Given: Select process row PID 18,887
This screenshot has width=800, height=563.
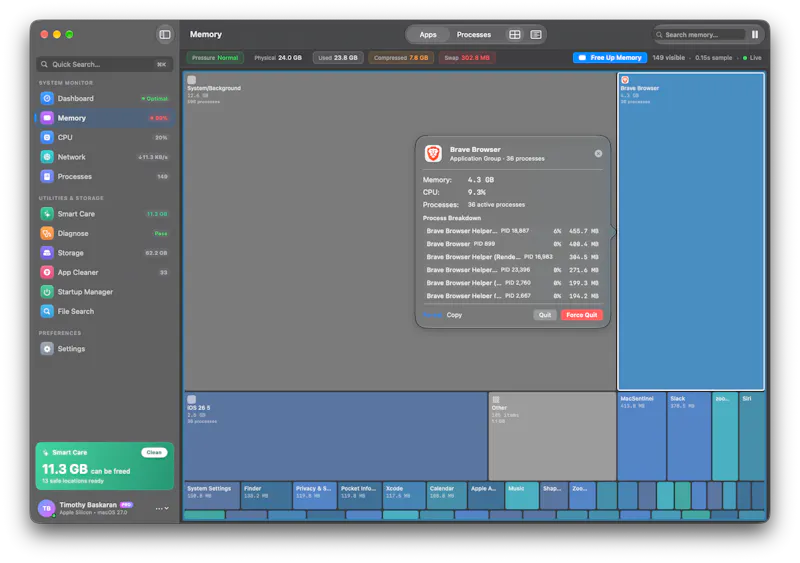Looking at the screenshot, I should [x=512, y=231].
